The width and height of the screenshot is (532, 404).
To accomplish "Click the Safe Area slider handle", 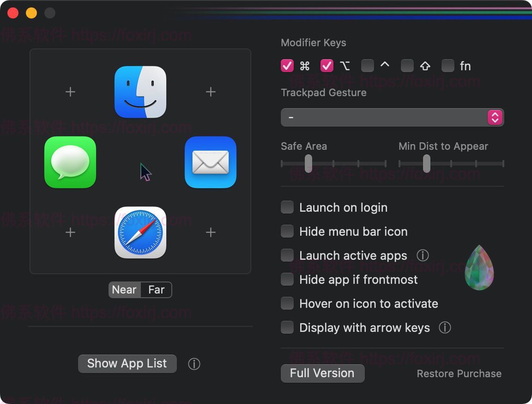I will 308,164.
